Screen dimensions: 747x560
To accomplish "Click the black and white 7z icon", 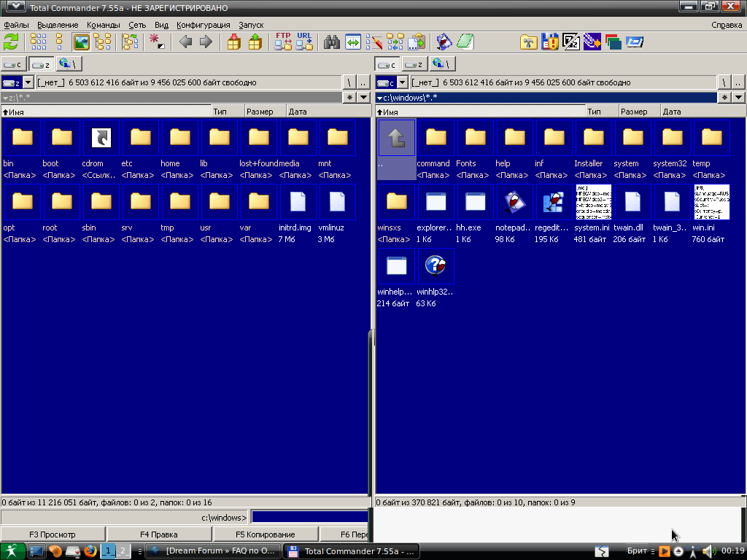I will (570, 42).
